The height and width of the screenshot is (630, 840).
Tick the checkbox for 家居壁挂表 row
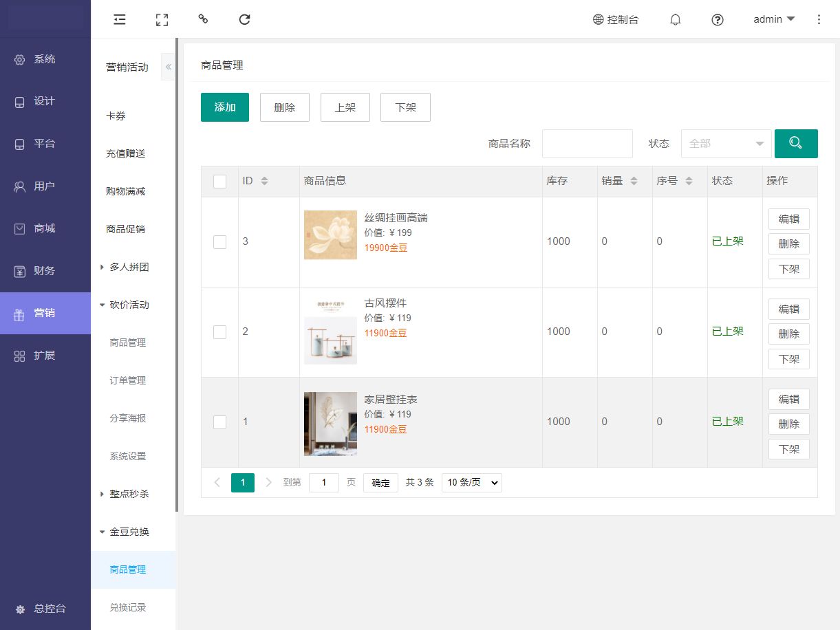click(219, 422)
